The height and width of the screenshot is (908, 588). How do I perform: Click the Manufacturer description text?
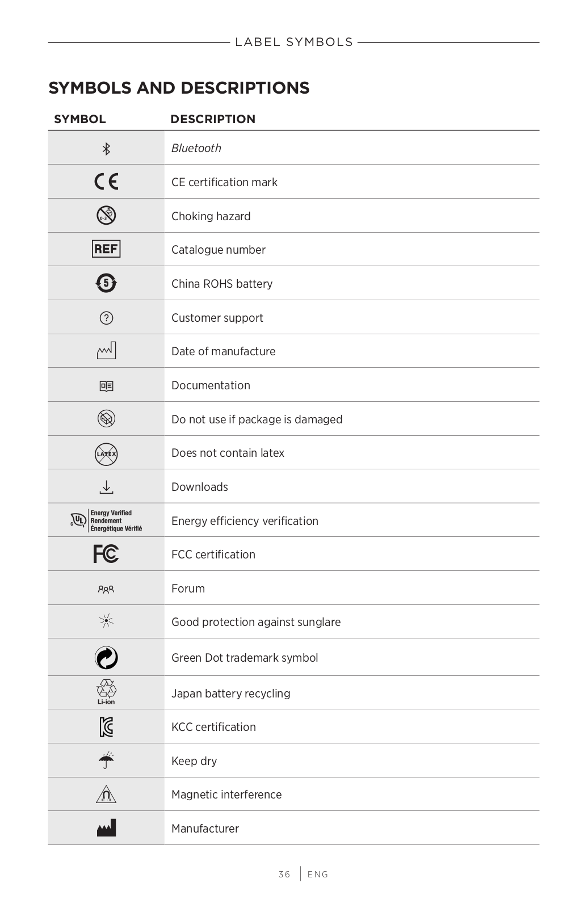click(205, 829)
